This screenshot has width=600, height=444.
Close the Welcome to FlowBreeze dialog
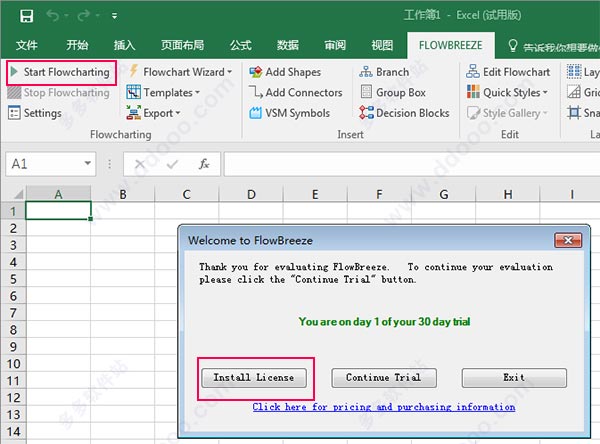coord(568,240)
